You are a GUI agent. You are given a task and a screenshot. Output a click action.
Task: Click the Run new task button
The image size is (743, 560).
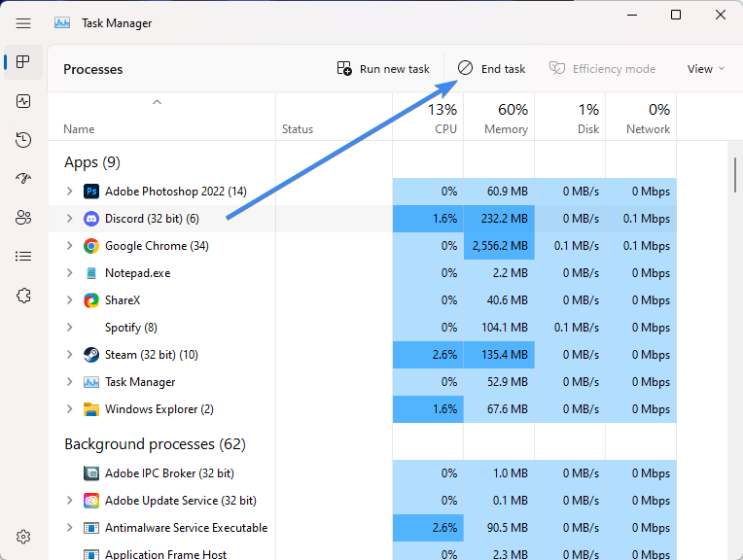coord(383,69)
